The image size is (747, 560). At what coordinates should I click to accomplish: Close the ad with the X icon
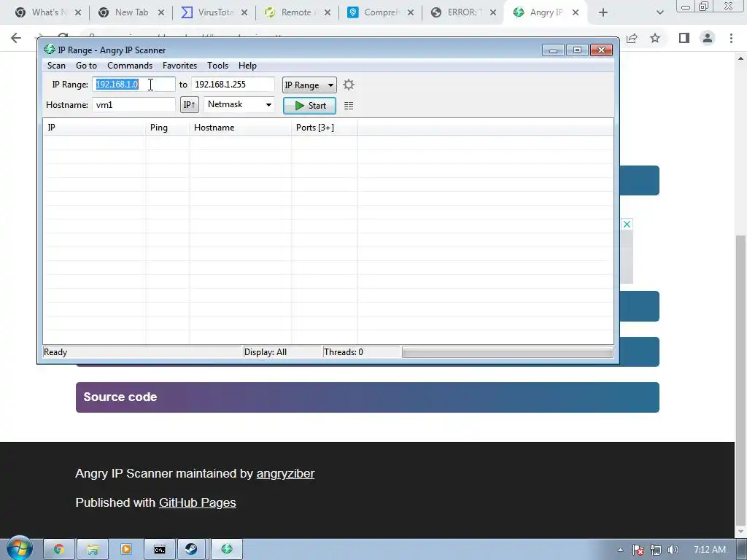tap(627, 224)
